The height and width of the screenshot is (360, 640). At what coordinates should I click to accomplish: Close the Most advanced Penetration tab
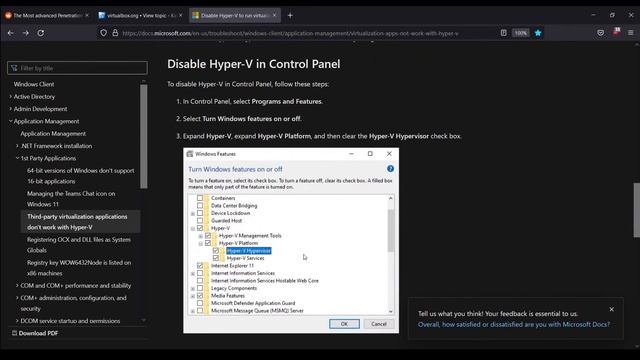pyautogui.click(x=87, y=16)
